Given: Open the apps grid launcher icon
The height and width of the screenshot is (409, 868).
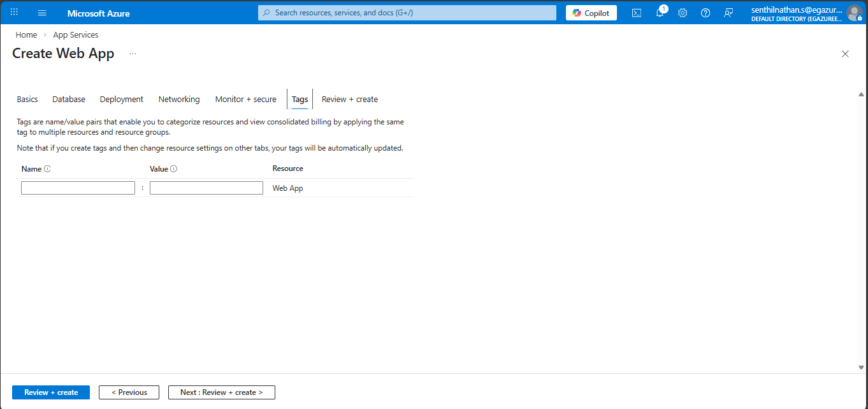Looking at the screenshot, I should (14, 13).
